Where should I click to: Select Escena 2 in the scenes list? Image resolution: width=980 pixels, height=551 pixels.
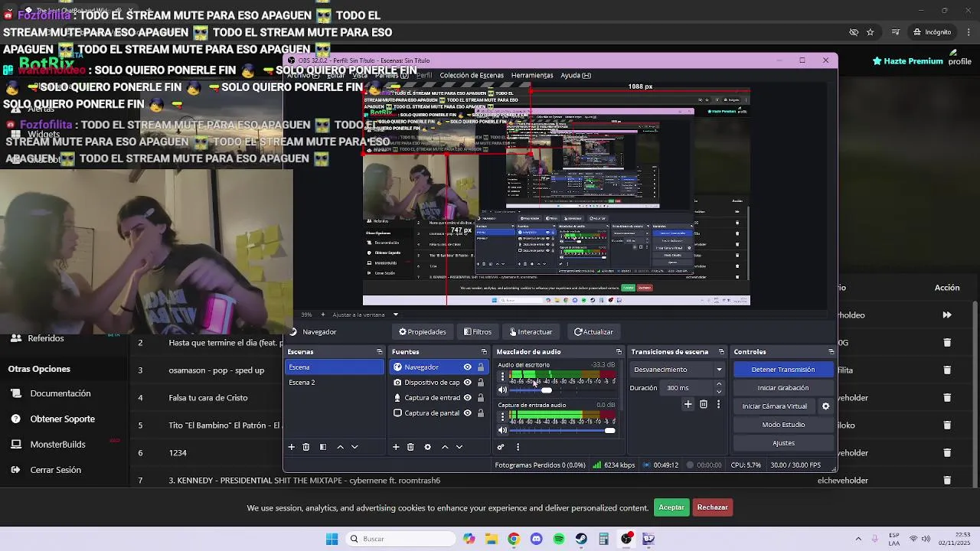click(x=335, y=383)
